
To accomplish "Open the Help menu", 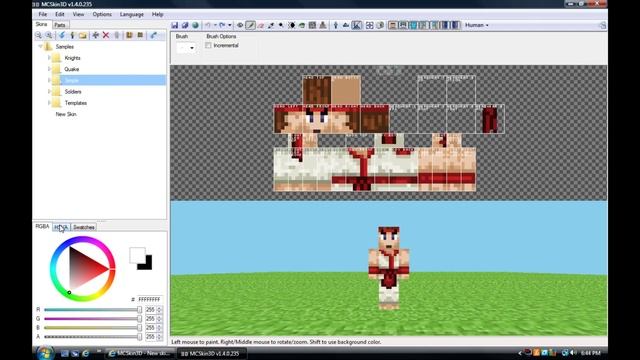I will 158,14.
